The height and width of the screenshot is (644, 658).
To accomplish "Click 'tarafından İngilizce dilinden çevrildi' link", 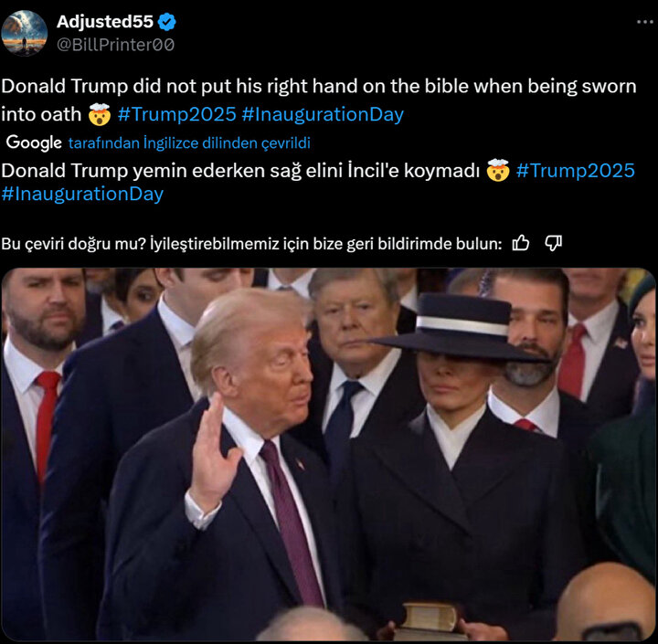I will tap(189, 143).
